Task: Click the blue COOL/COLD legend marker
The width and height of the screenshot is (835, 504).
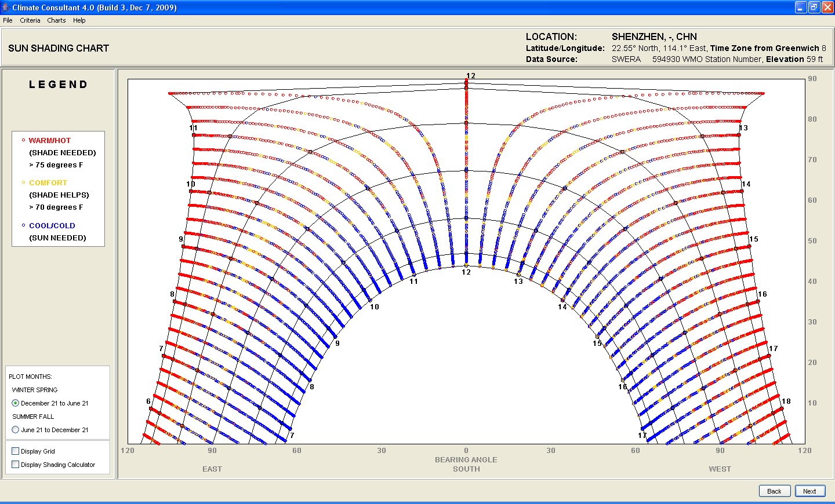Action: tap(23, 225)
